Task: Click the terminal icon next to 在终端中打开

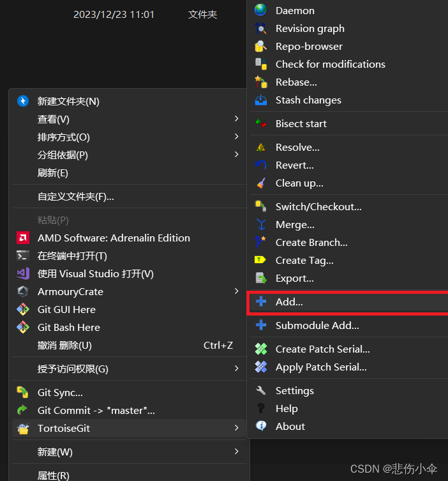Action: (x=23, y=256)
